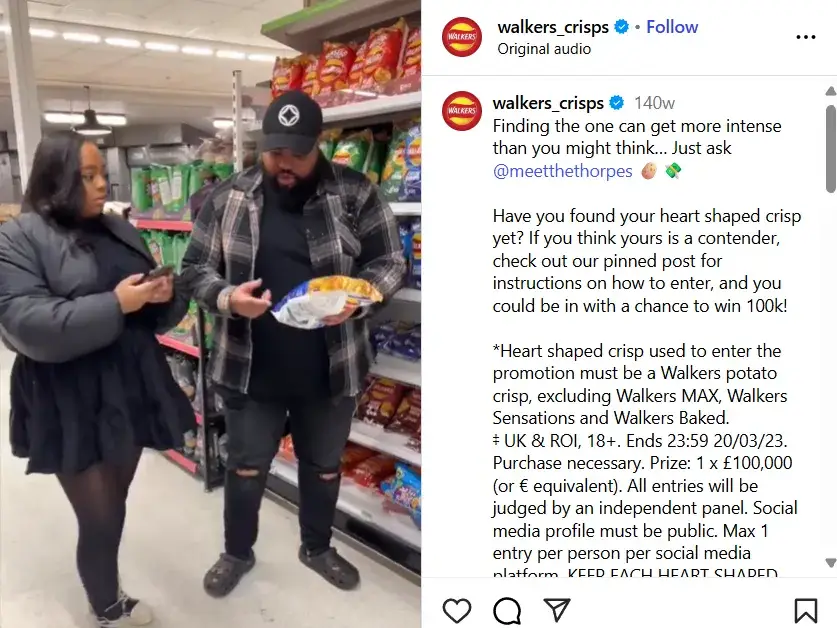The image size is (837, 628).
Task: Click verified badge next to header username
Action: 621,26
